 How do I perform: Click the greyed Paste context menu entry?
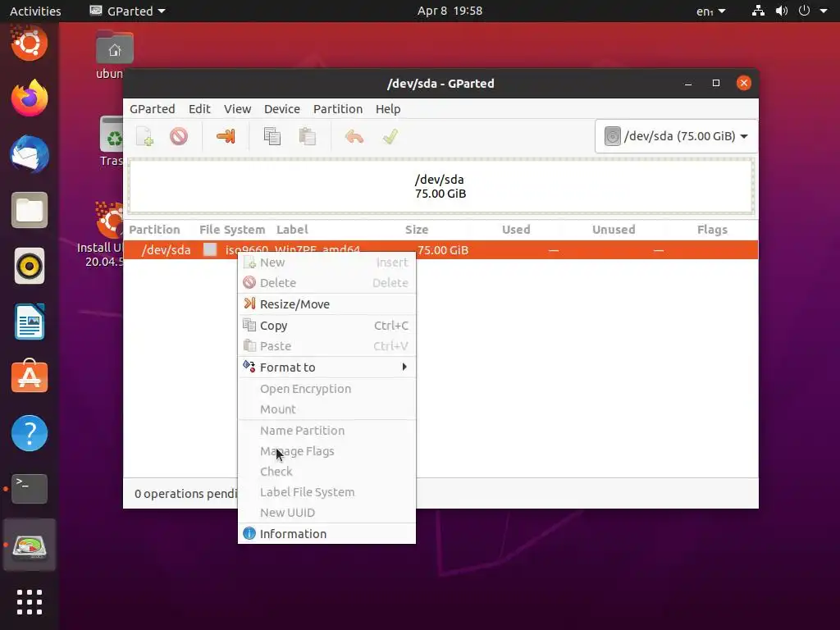(326, 346)
